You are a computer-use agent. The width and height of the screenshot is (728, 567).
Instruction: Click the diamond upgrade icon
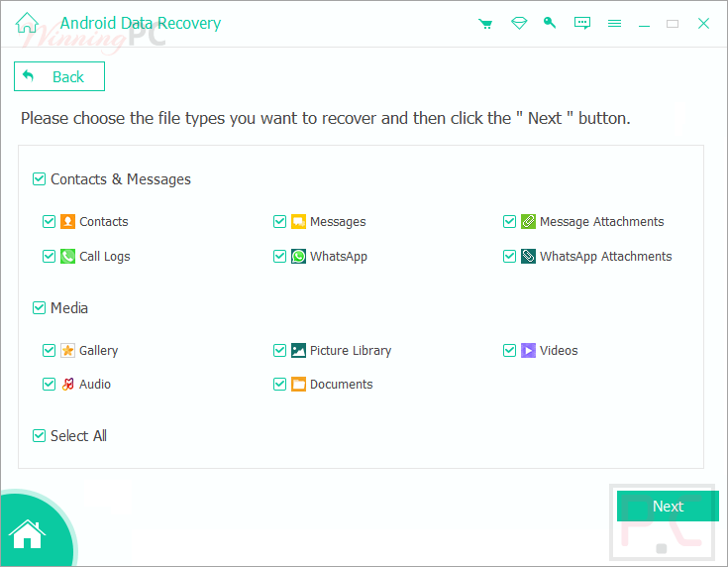pos(519,23)
